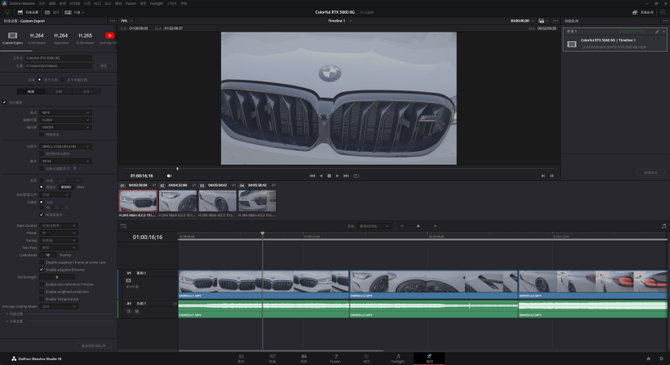Open the Entropy Coding Mode dropdown
Image resolution: width=670 pixels, height=365 pixels.
[59, 306]
